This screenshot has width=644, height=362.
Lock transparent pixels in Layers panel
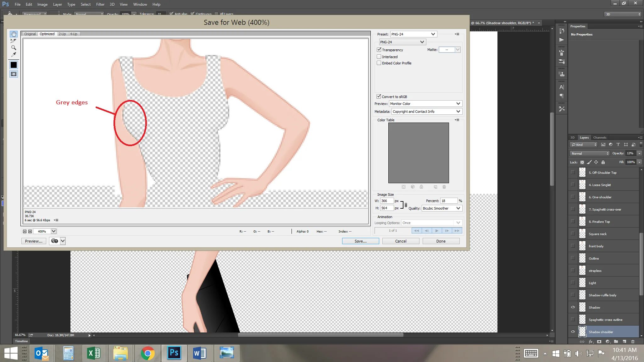coord(582,162)
